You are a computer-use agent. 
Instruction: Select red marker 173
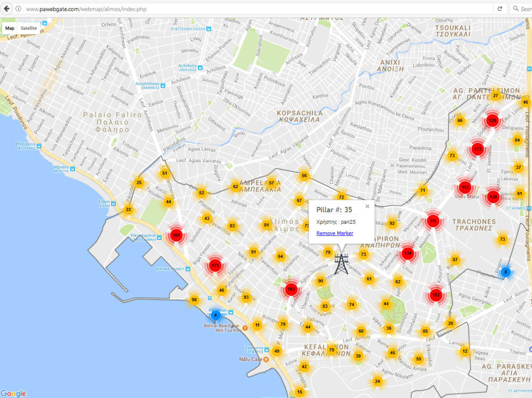(x=478, y=149)
